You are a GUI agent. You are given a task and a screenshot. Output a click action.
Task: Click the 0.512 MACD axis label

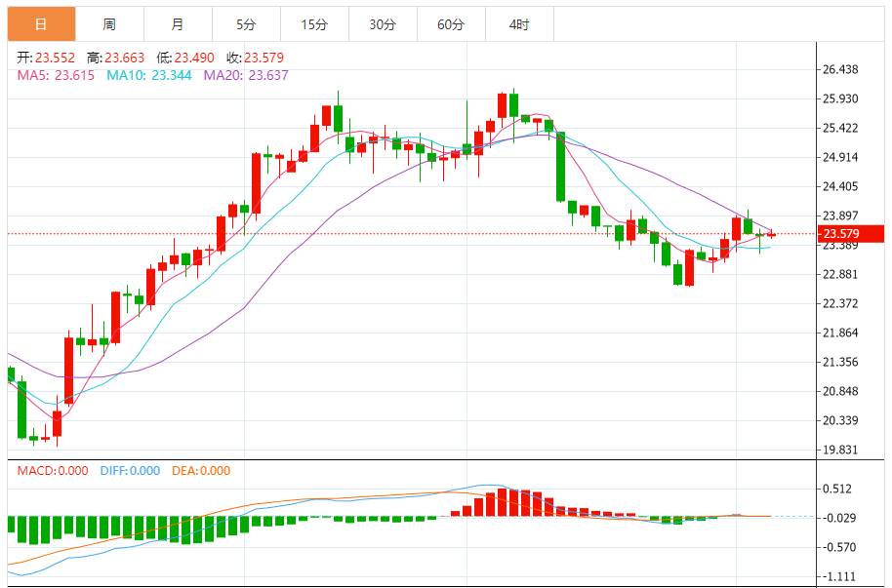point(838,489)
